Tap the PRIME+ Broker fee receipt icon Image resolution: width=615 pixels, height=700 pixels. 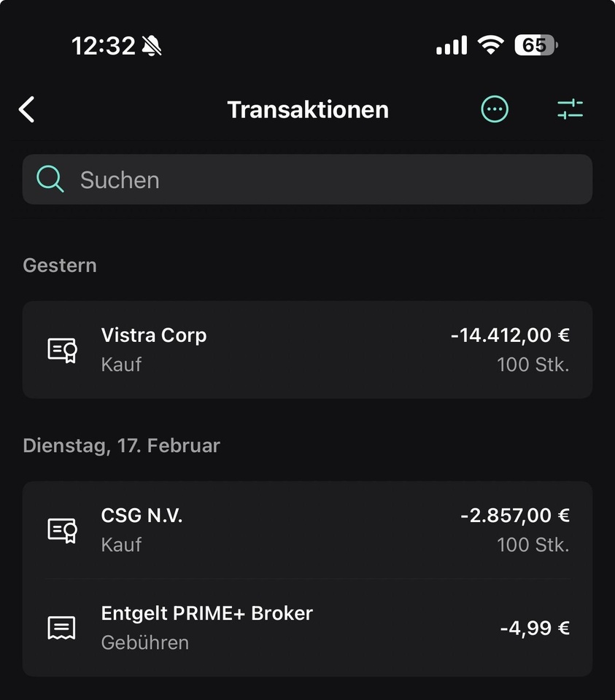(62, 628)
